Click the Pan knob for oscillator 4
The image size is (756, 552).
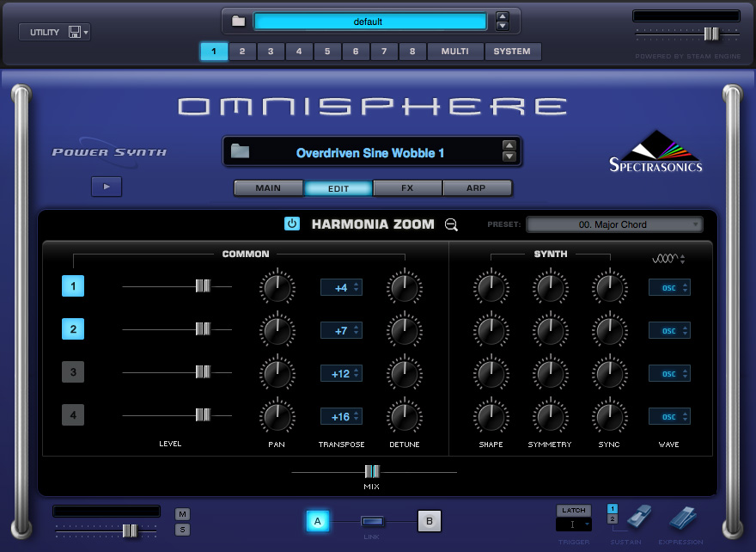pos(277,416)
